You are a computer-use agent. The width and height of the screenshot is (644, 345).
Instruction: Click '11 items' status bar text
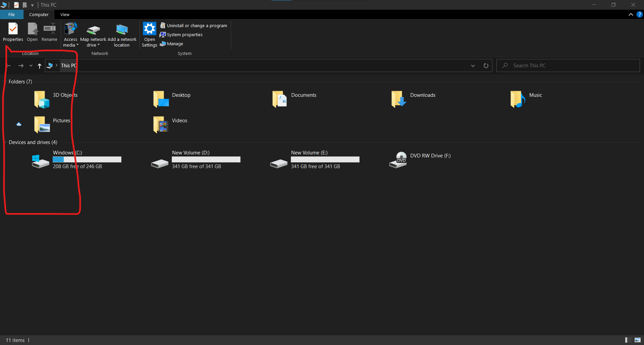click(15, 340)
